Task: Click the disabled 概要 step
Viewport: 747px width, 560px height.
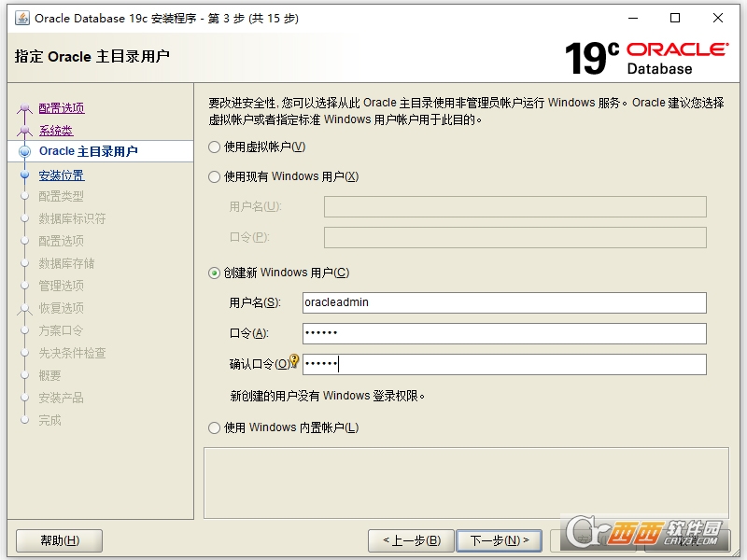Action: point(50,375)
